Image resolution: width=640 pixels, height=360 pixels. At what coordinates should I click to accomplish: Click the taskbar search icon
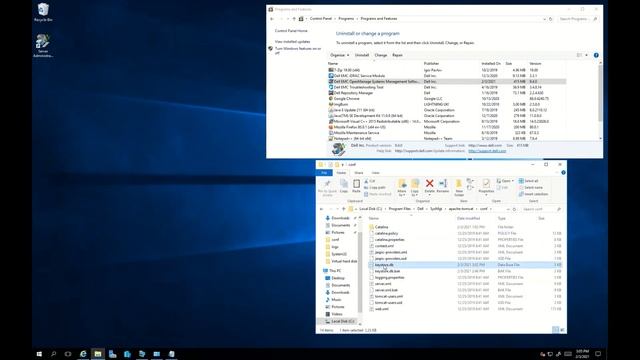coord(53,354)
